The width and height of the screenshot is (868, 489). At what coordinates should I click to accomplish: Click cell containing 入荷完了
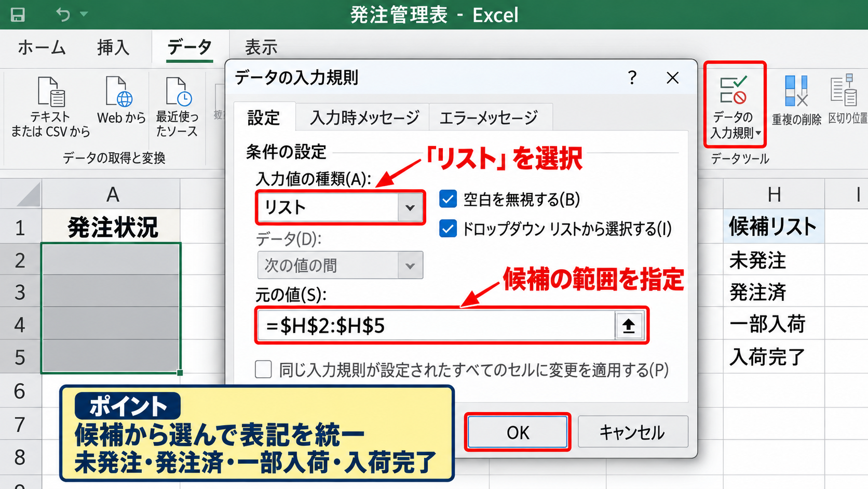tap(774, 357)
